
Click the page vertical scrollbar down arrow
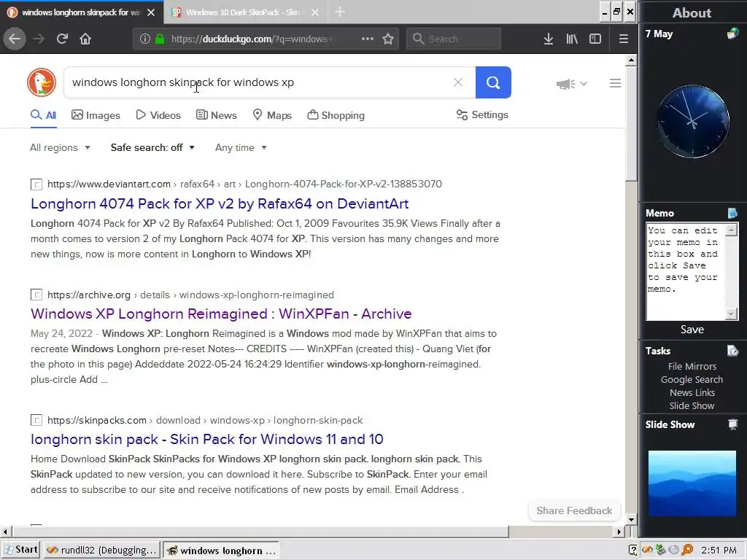tap(631, 519)
